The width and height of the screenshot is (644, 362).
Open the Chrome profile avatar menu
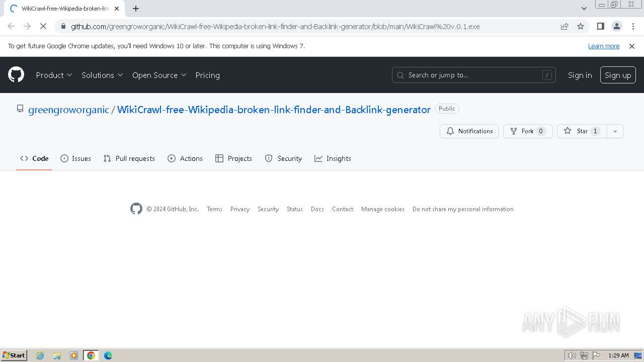[617, 26]
